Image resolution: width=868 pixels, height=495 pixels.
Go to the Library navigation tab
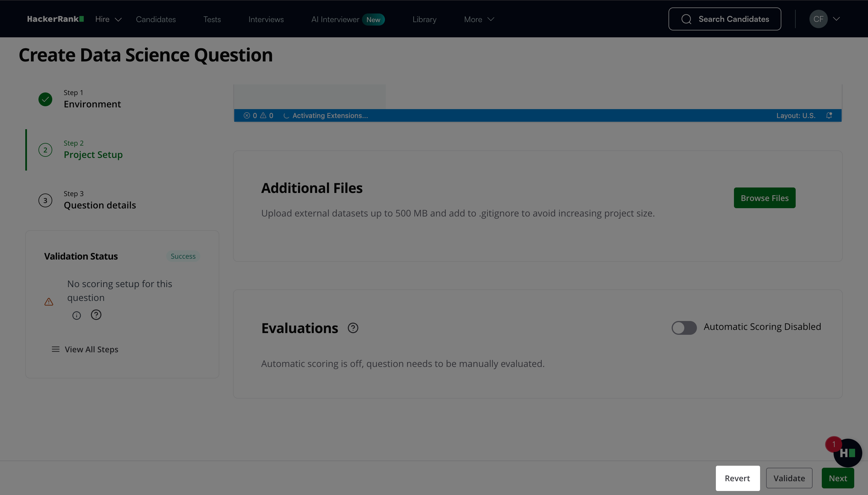(x=424, y=19)
